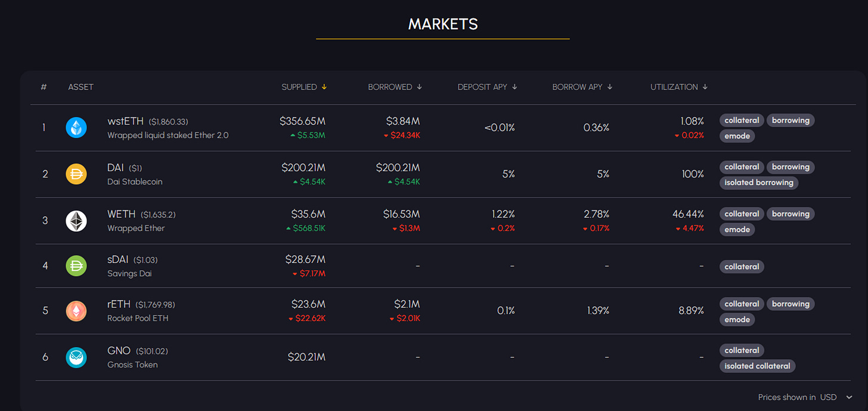The height and width of the screenshot is (411, 868).
Task: Click the rETH Rocket Pool icon
Action: coord(76,311)
